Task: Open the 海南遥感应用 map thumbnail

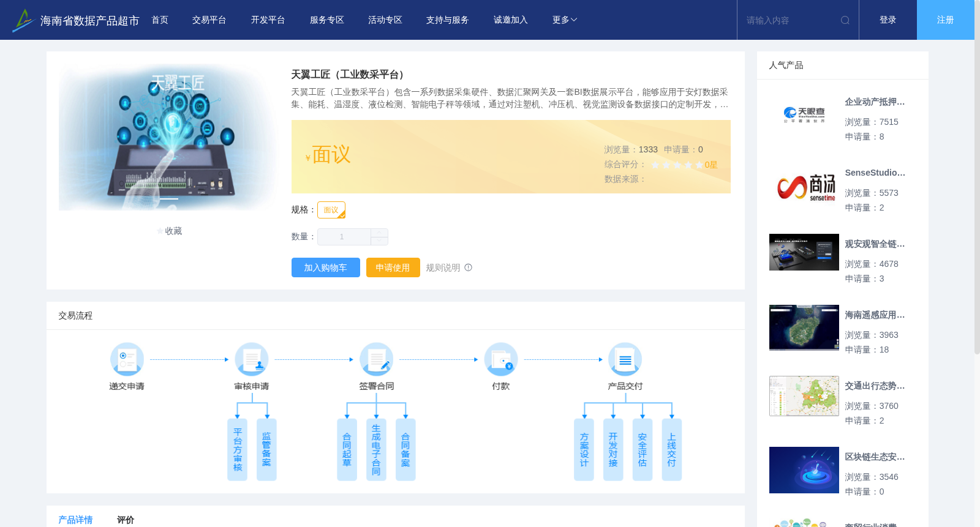Action: click(x=804, y=327)
